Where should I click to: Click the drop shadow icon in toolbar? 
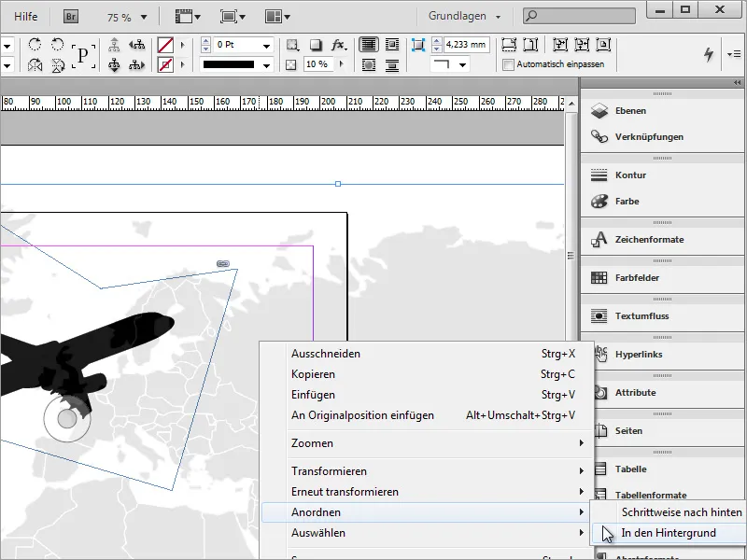pos(316,45)
